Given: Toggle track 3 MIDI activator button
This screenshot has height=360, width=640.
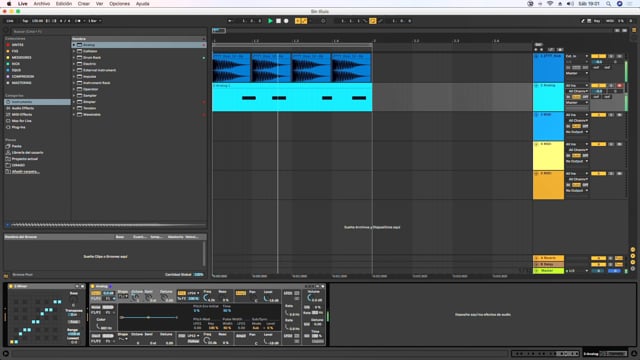Looking at the screenshot, I should point(598,115).
